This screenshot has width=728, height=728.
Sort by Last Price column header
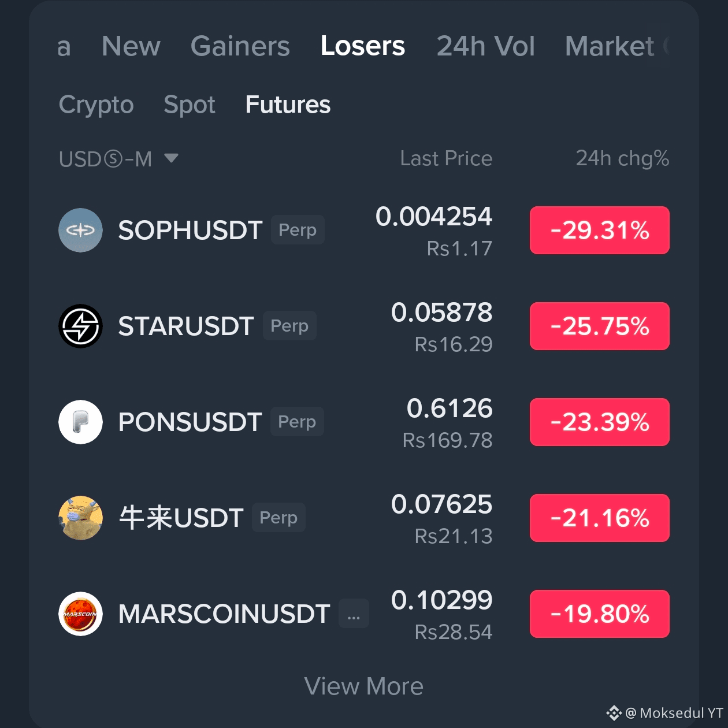tap(446, 158)
